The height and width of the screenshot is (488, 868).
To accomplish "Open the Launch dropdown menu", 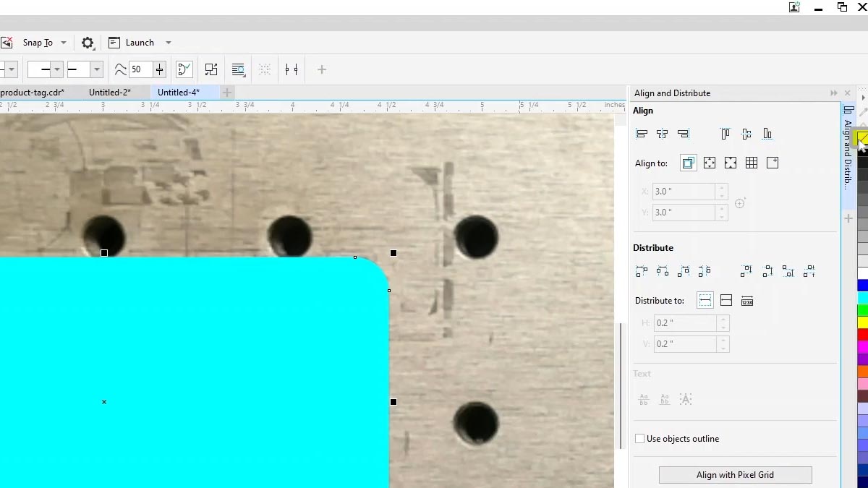I will 168,43.
